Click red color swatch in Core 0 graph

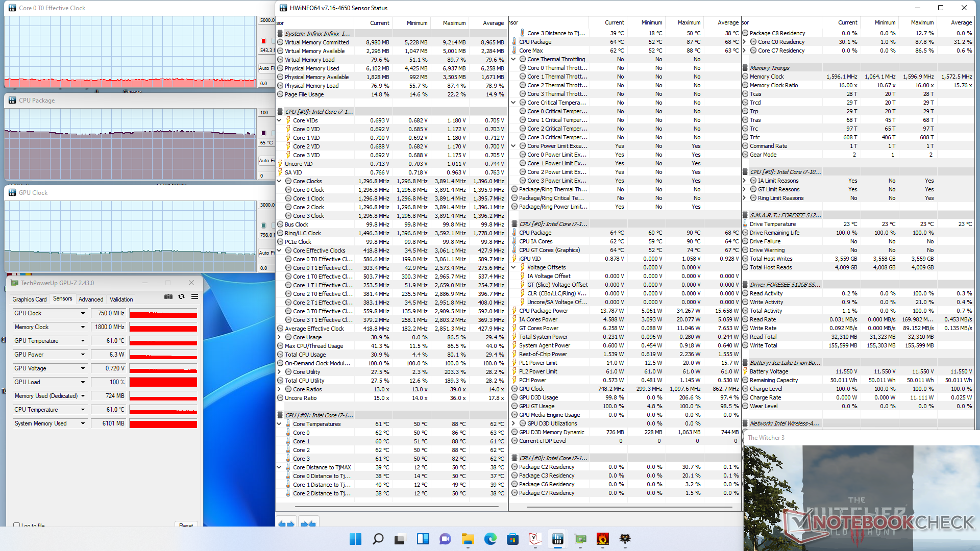264,41
